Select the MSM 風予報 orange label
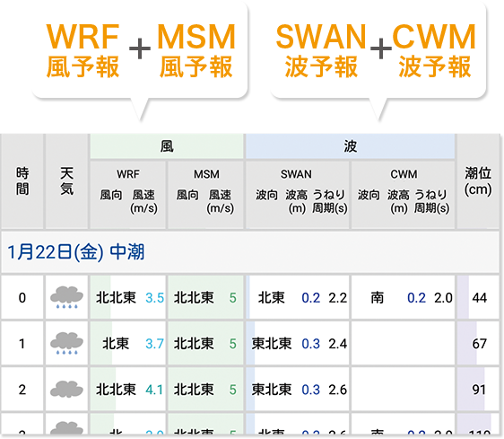This screenshot has width=504, height=439. tap(196, 50)
